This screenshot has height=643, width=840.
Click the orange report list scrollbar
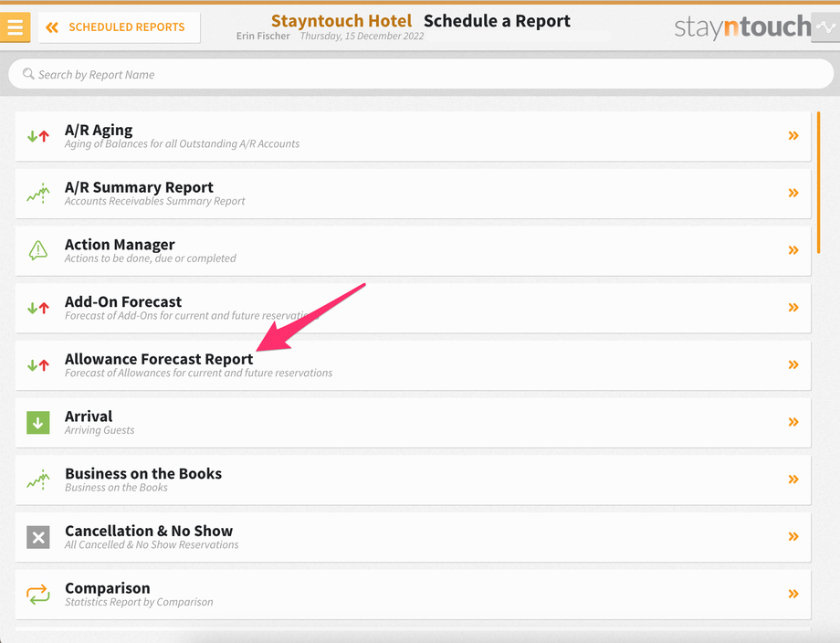(x=819, y=182)
